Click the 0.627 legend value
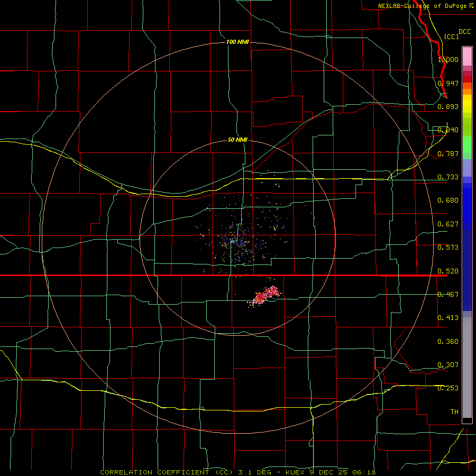The height and width of the screenshot is (476, 476). [448, 224]
